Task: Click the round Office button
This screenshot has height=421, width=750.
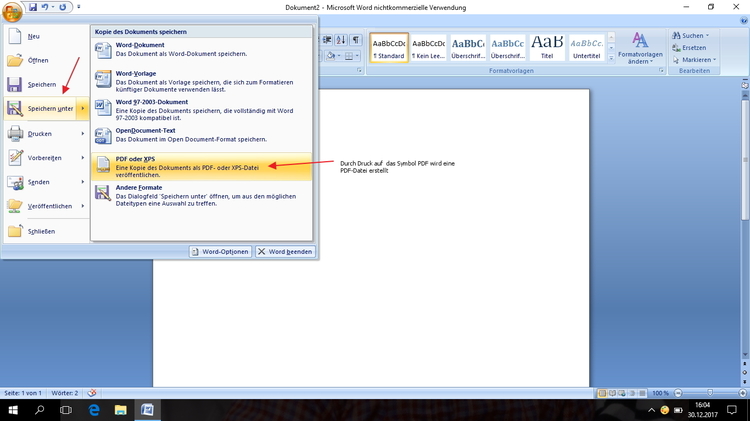Action: [11, 11]
